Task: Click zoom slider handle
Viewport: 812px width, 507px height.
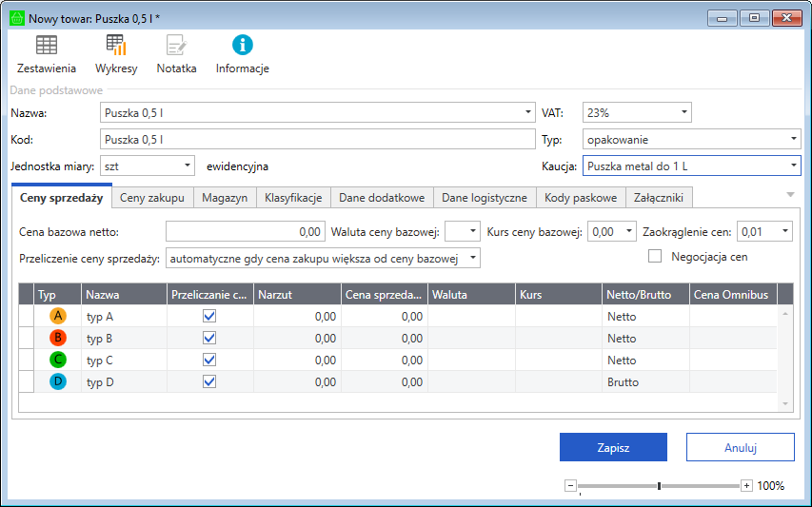Action: [x=659, y=486]
